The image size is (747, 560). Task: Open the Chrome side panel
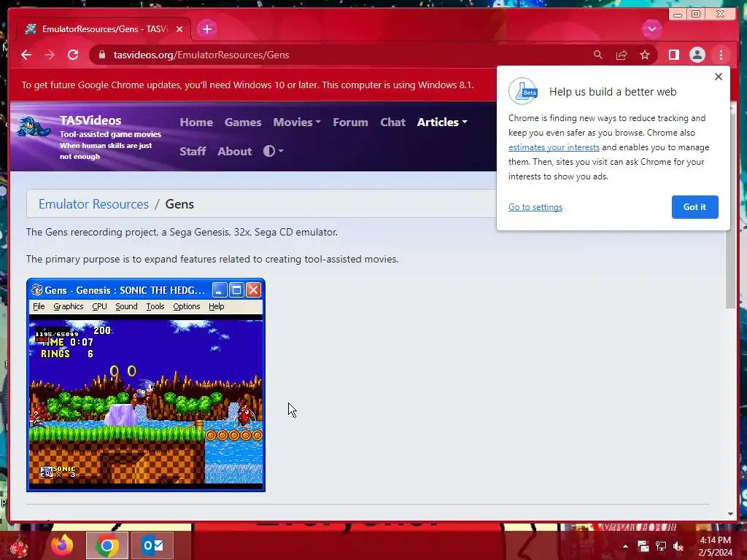click(673, 55)
